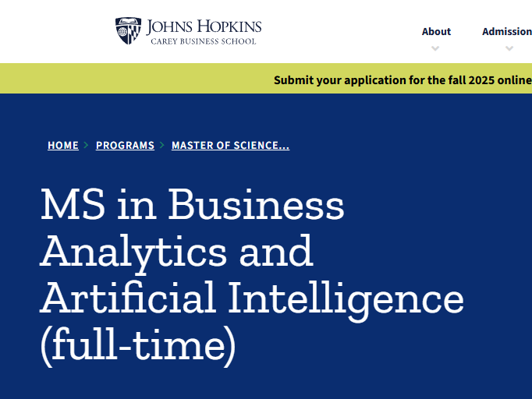Click the "Carey Business School" logo subtitle
This screenshot has height=399, width=532.
click(204, 41)
